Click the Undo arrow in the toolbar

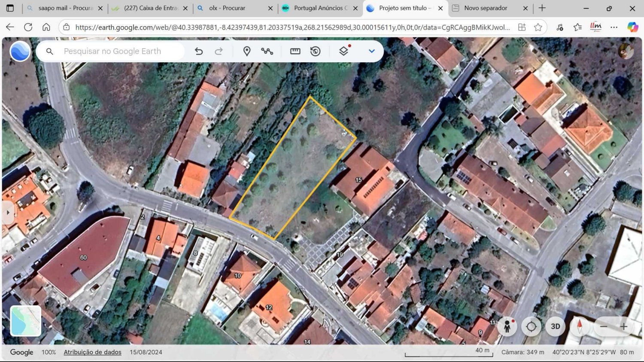199,51
